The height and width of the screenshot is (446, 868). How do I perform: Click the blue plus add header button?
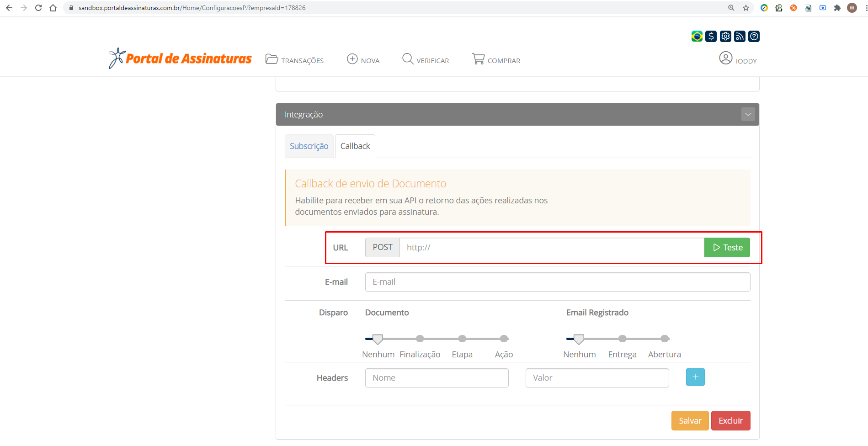click(x=695, y=377)
